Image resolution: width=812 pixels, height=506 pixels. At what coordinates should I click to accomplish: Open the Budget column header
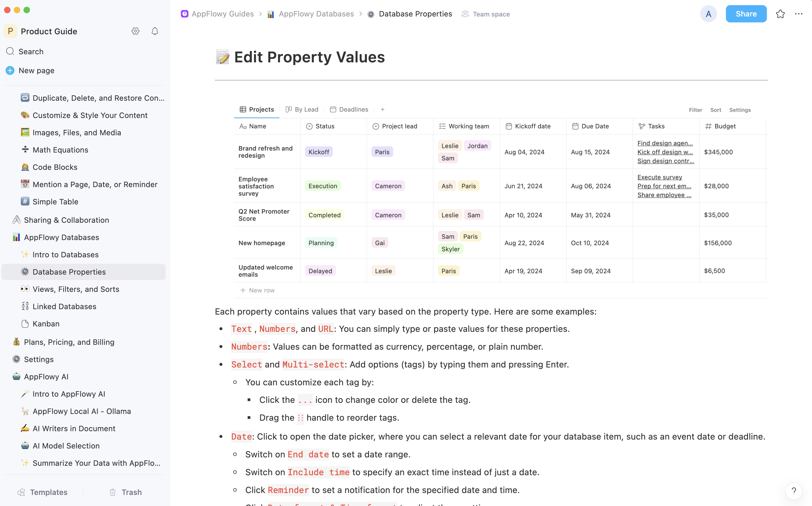[x=732, y=126]
